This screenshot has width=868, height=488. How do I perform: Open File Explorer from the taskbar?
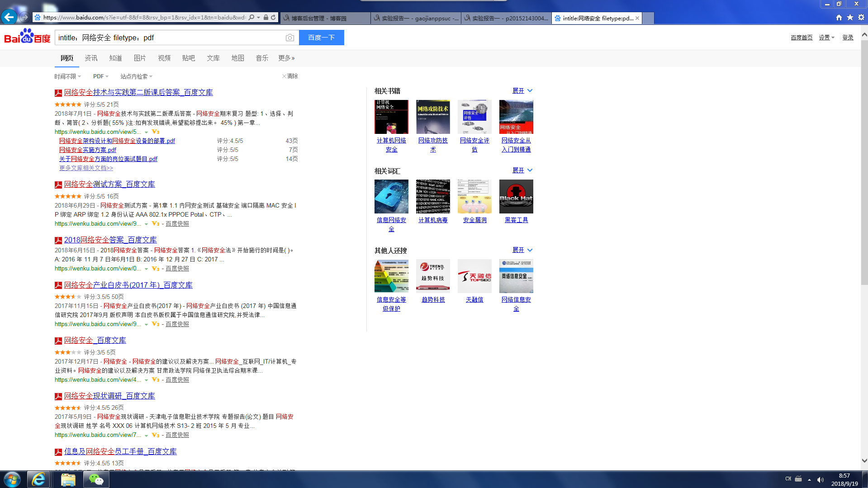pos(68,479)
